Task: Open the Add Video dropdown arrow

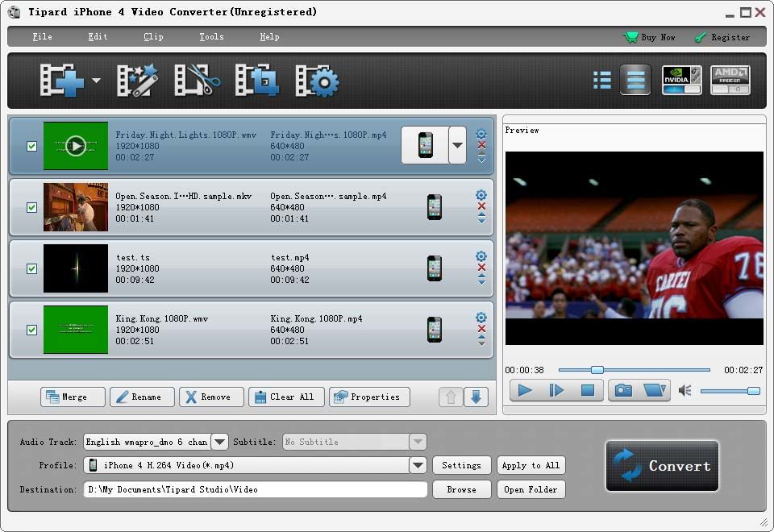Action: point(96,81)
